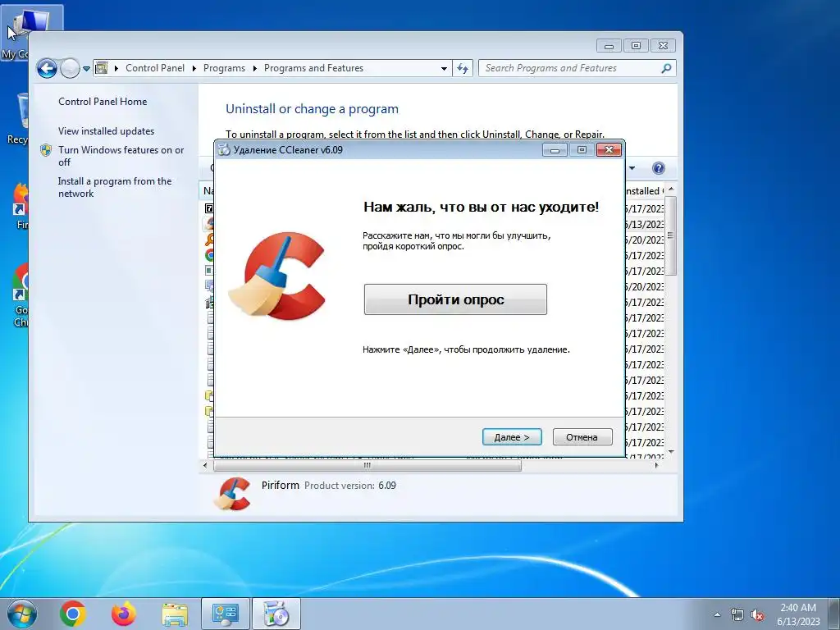Refresh the Programs and Features view
The image size is (840, 630).
click(463, 69)
